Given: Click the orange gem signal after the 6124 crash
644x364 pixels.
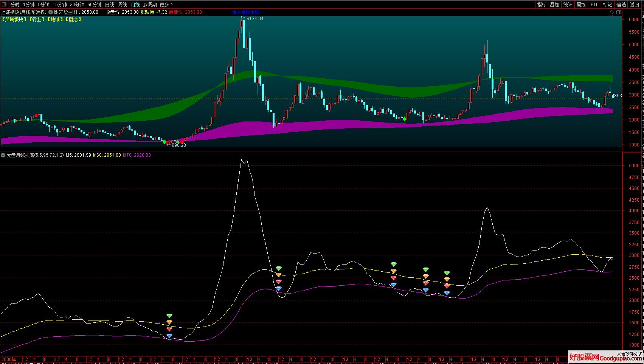Looking at the screenshot, I should (x=279, y=275).
